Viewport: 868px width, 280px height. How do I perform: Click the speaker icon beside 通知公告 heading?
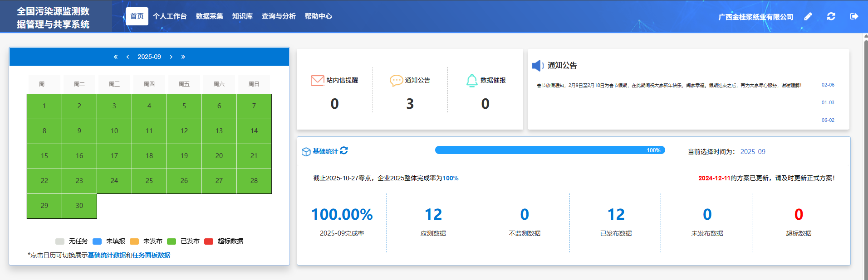click(538, 66)
